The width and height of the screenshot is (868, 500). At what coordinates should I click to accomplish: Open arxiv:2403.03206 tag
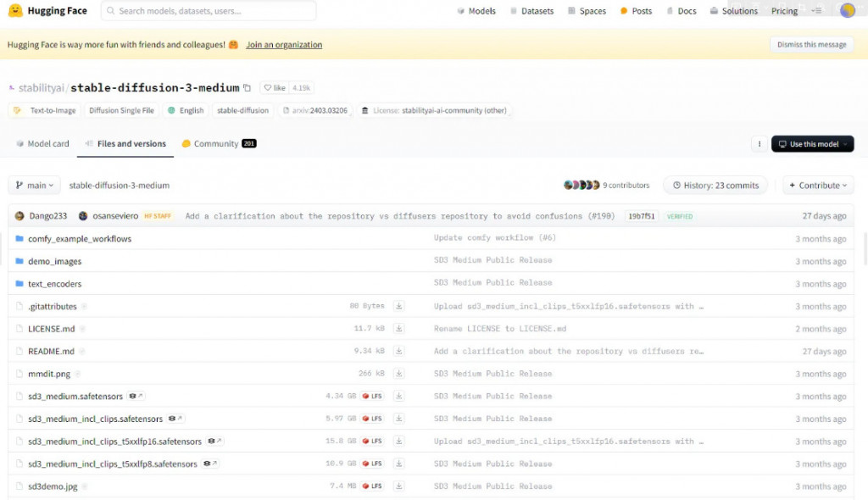tap(315, 110)
